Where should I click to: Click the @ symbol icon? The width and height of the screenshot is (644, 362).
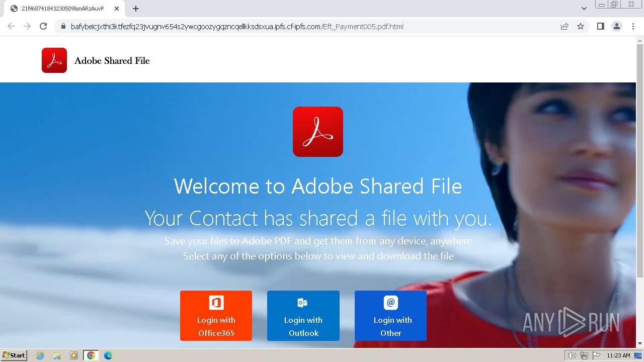click(x=391, y=303)
